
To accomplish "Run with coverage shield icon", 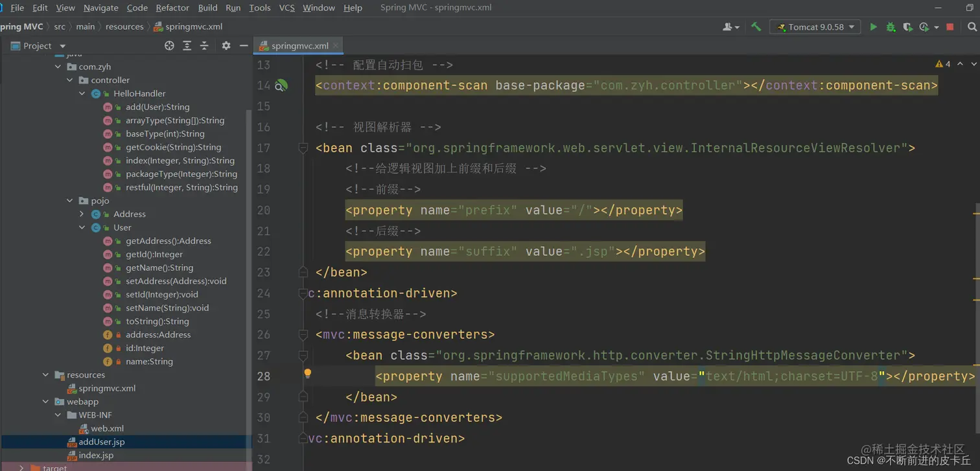I will 907,27.
